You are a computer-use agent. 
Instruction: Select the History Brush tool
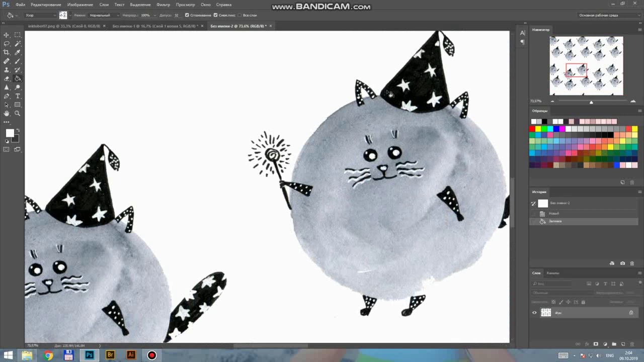coord(18,70)
